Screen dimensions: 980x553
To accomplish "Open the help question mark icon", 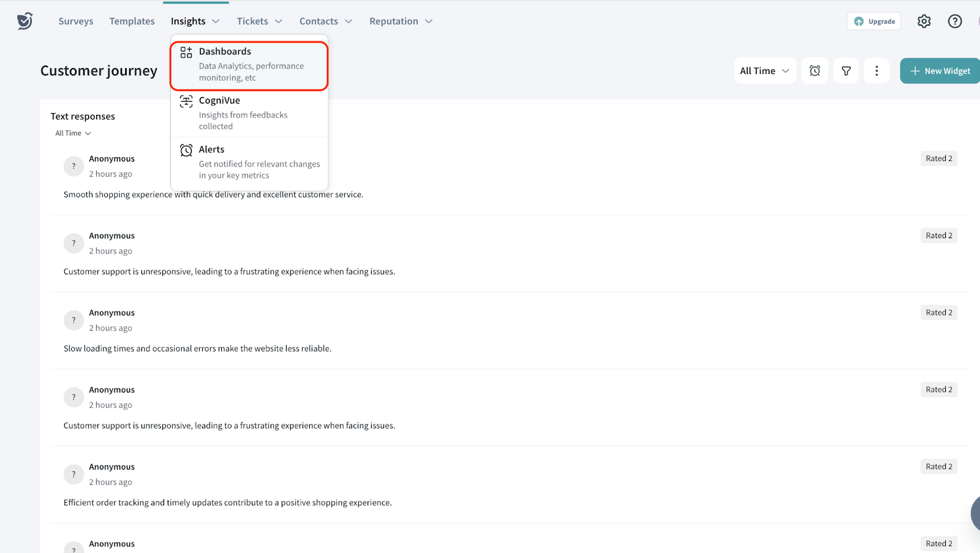I will point(954,21).
